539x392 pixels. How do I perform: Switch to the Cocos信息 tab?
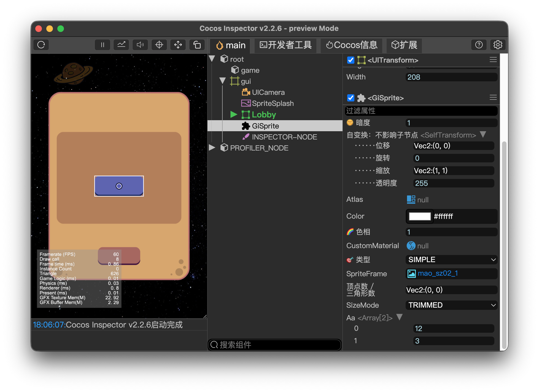click(x=351, y=45)
